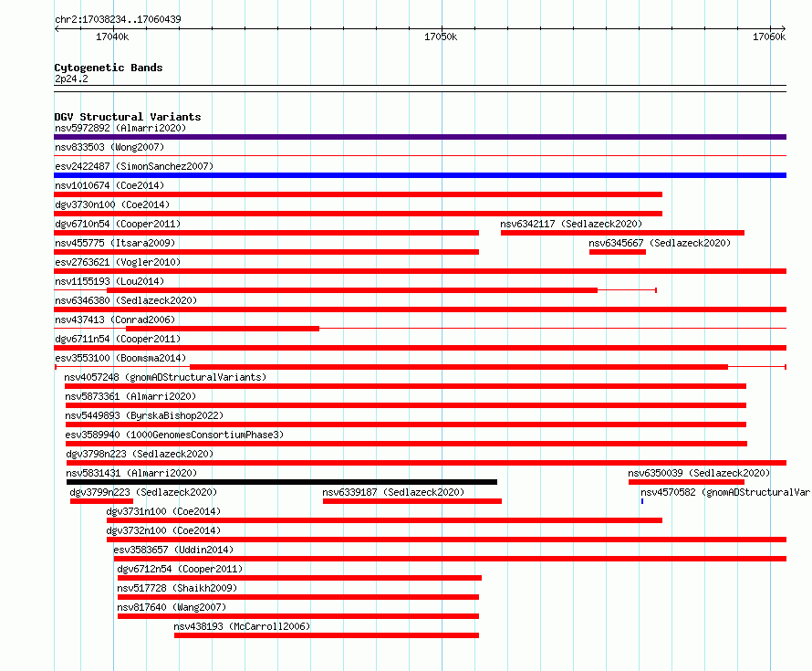Select nsv5449893 (ByrskaBishop2022) label

point(144,415)
